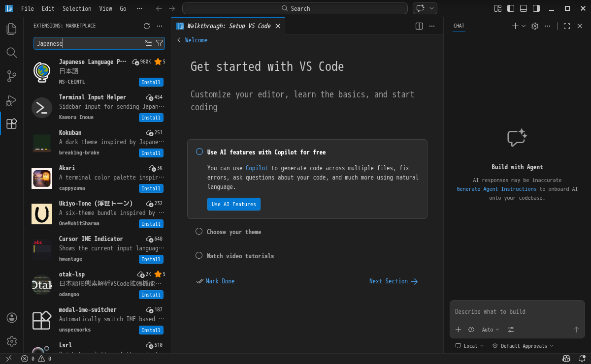The image size is (591, 364).
Task: Open the Source Control view
Action: point(11,76)
